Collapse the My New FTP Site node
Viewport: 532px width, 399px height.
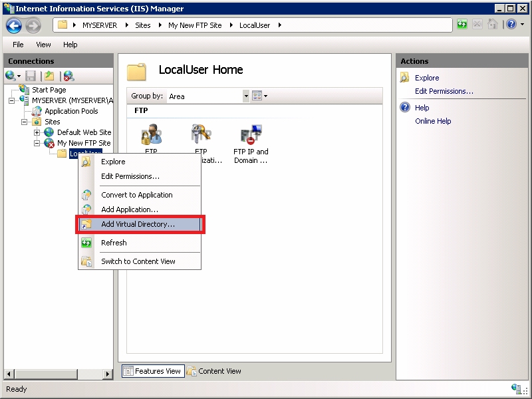coord(37,143)
